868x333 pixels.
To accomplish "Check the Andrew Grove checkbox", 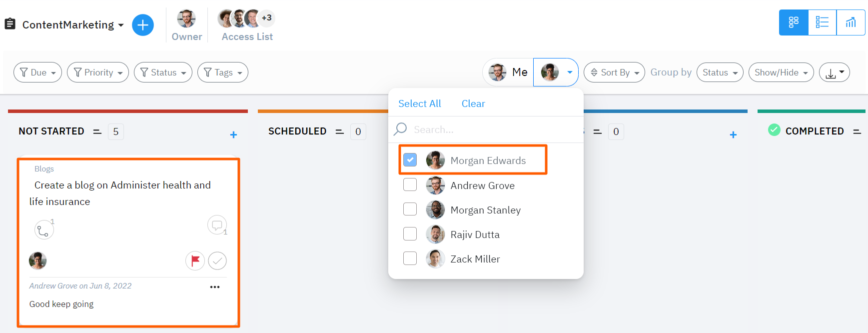I will (410, 184).
